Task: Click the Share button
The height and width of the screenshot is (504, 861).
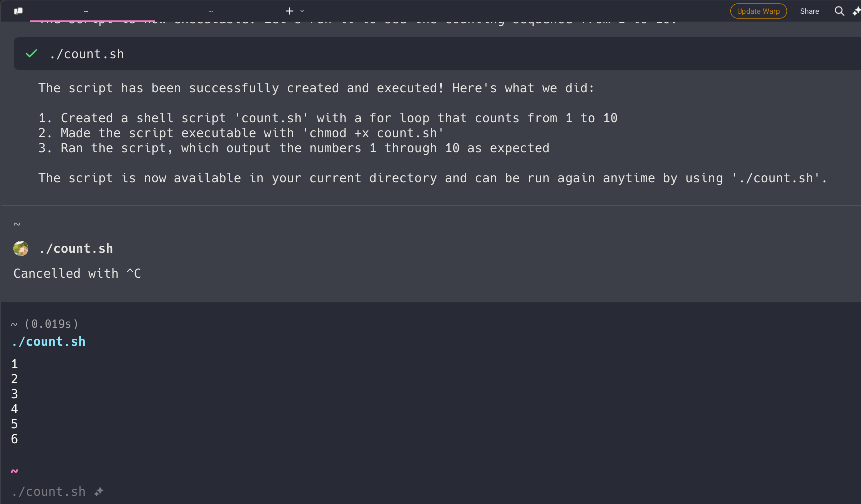Action: pos(809,11)
